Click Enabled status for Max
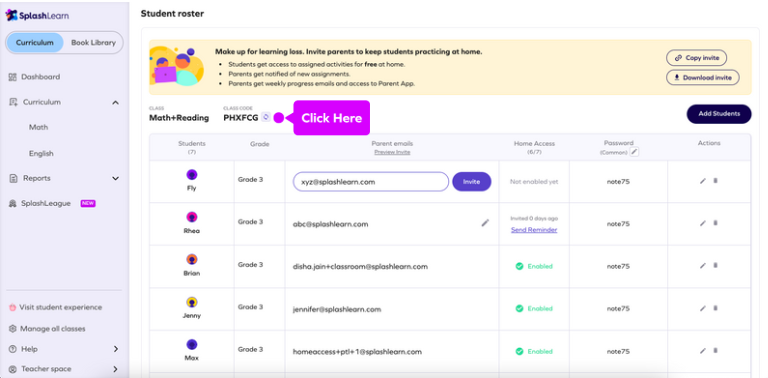The image size is (768, 378). 534,352
